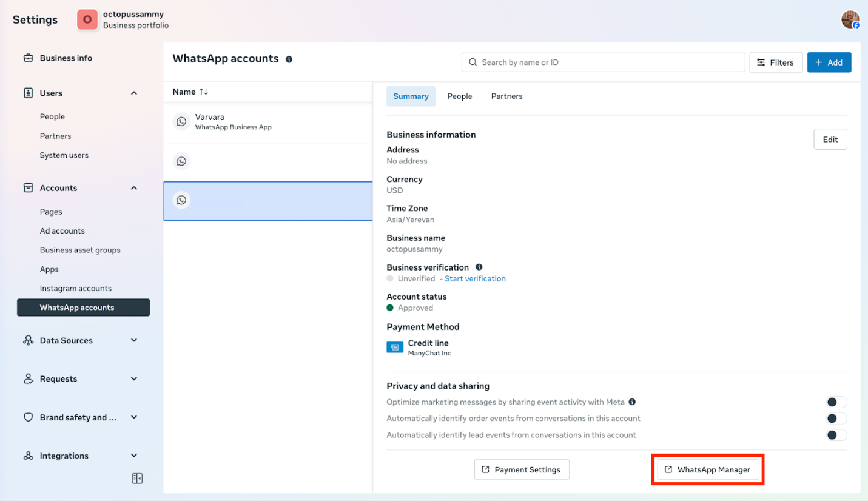Click the Business verification info icon

pyautogui.click(x=479, y=267)
